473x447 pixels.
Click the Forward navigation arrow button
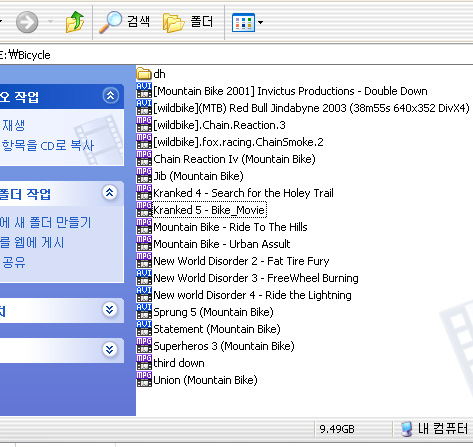tap(27, 22)
